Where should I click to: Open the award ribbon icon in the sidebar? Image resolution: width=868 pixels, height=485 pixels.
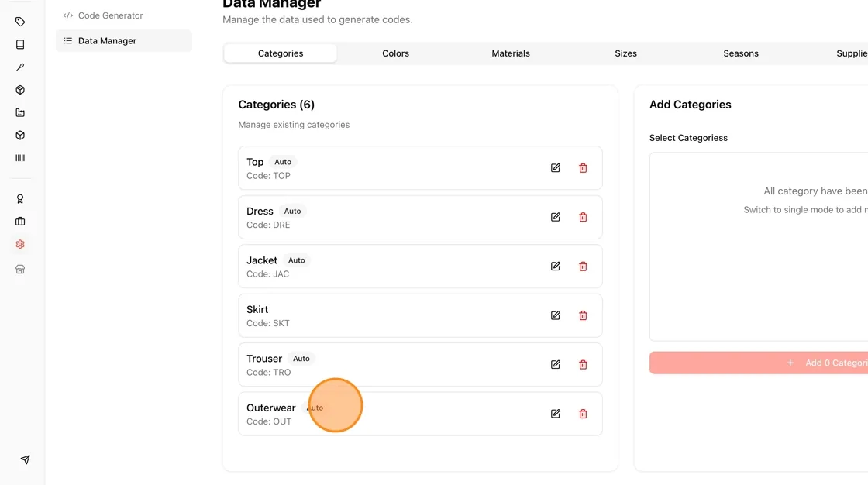20,199
